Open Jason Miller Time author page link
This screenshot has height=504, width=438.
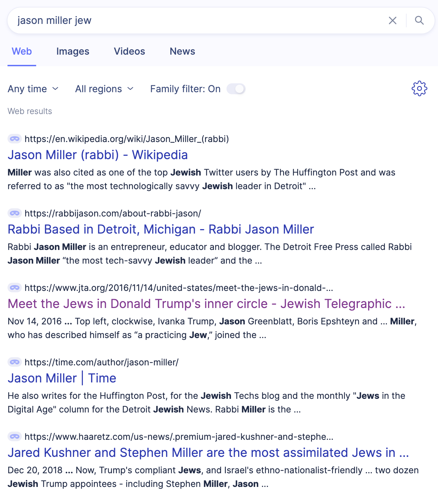click(x=62, y=378)
